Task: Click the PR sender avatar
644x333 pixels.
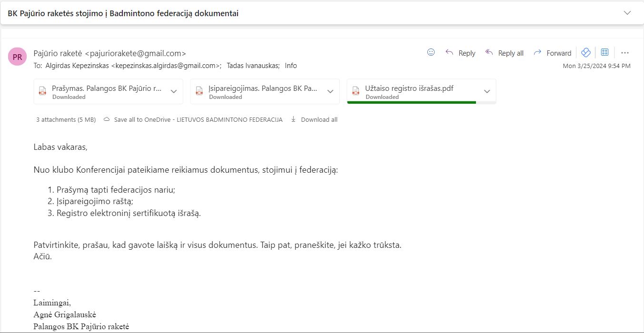Action: [17, 57]
